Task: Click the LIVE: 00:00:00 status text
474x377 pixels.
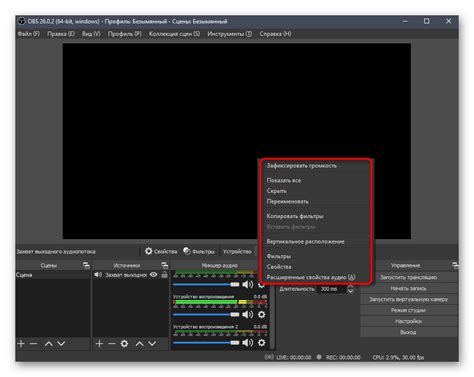Action: 294,357
